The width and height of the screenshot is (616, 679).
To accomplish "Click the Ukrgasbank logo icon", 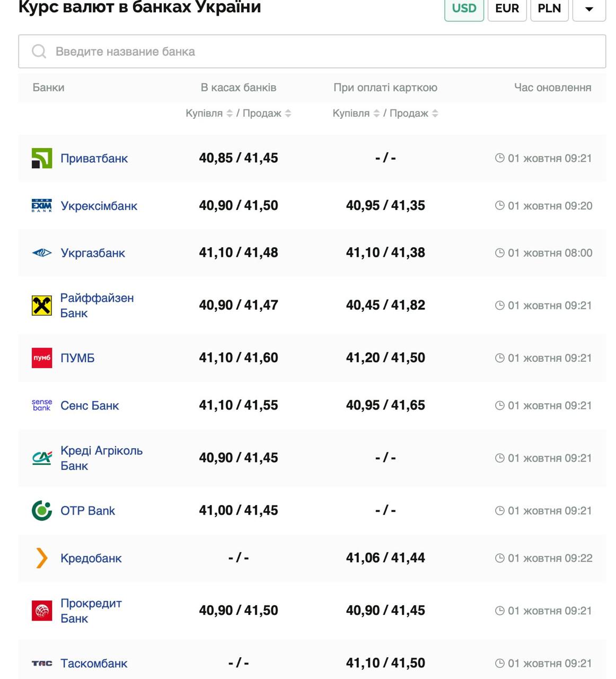I will [x=42, y=253].
